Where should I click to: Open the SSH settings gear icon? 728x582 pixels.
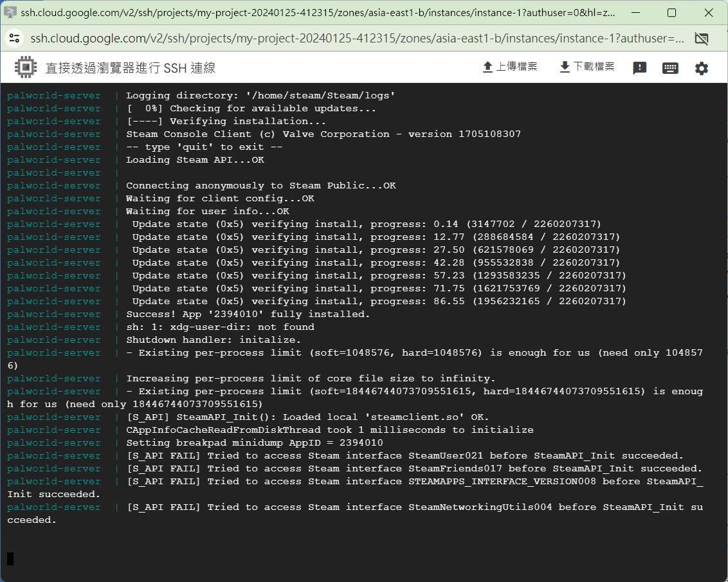(x=701, y=68)
